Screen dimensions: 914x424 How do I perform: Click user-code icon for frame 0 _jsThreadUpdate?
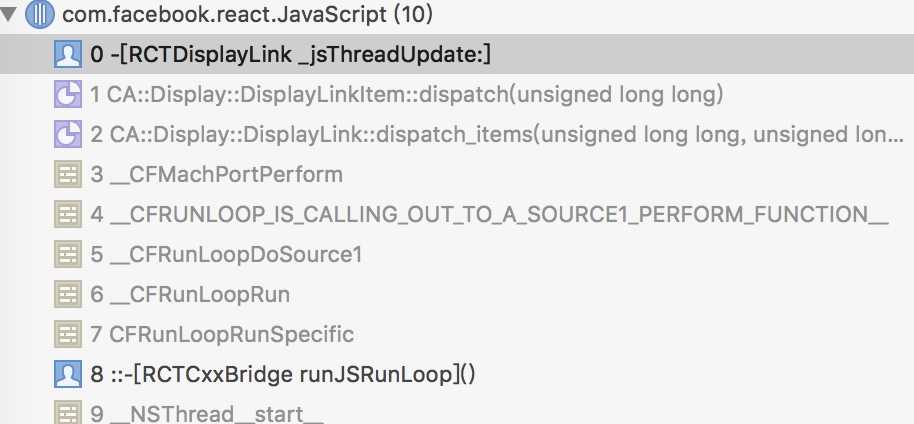click(67, 55)
